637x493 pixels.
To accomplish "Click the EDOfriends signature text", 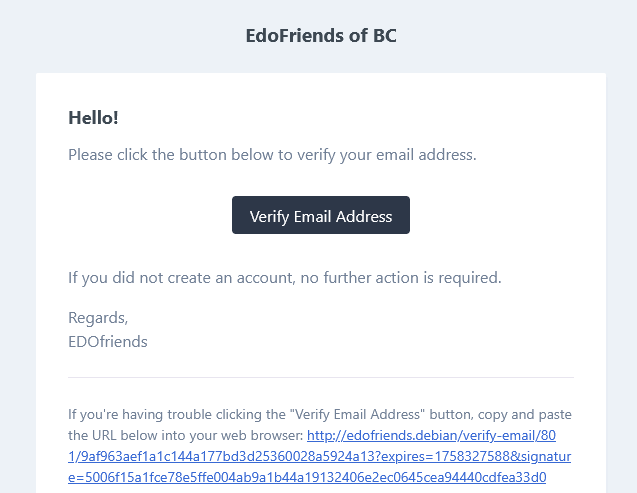I will click(108, 342).
